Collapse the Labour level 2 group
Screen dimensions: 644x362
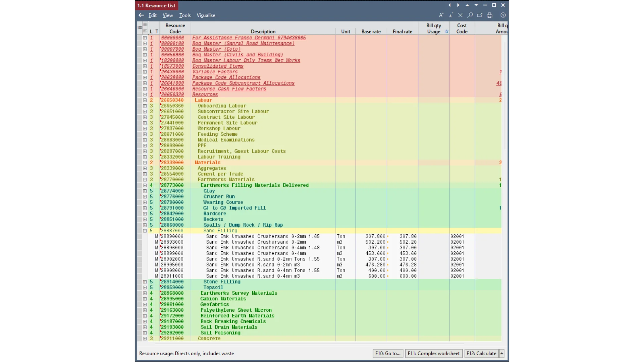point(145,100)
